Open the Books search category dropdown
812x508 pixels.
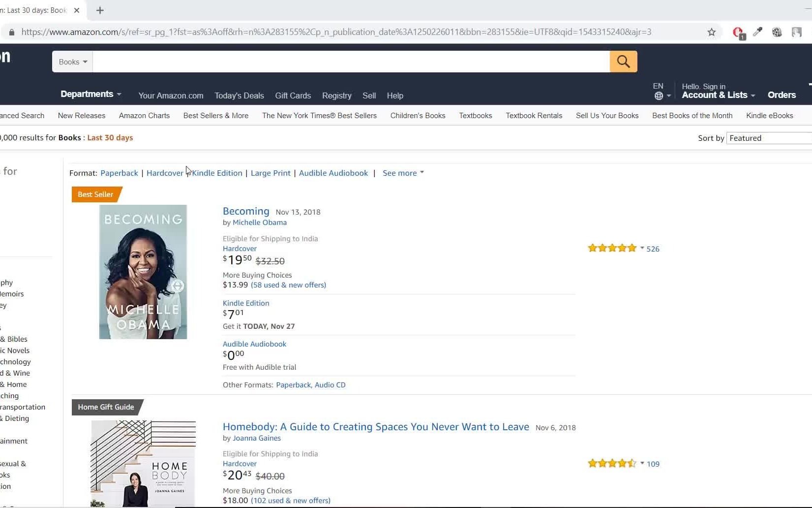pos(73,62)
